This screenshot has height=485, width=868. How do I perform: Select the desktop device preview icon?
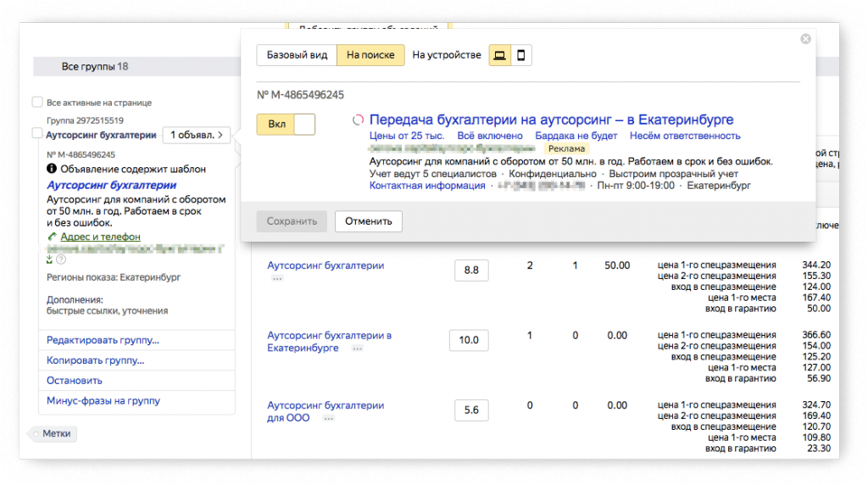[x=500, y=56]
